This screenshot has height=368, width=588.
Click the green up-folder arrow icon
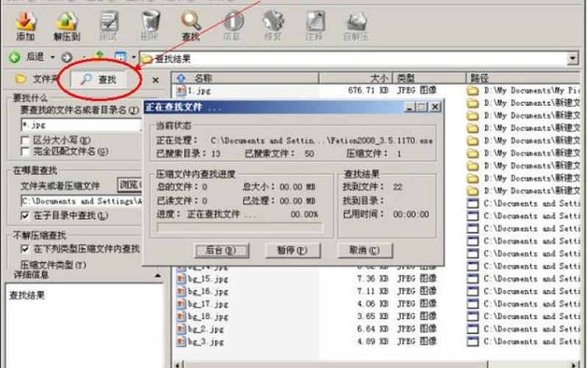point(99,57)
